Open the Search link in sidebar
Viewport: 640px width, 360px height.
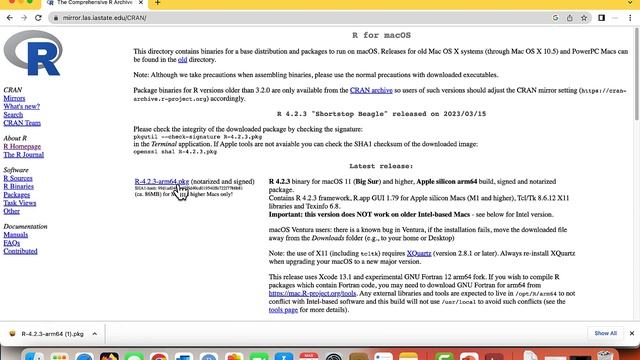[13, 115]
